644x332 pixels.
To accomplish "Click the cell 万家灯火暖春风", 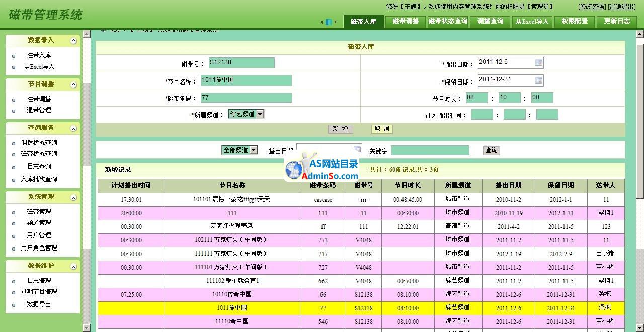I will tap(232, 226).
